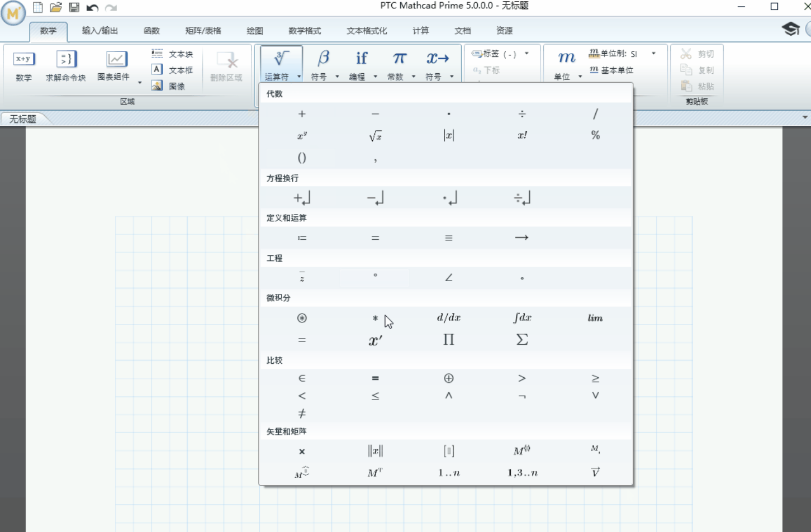811x532 pixels.
Task: Expand the 图表组件 dropdown arrow
Action: tap(140, 83)
